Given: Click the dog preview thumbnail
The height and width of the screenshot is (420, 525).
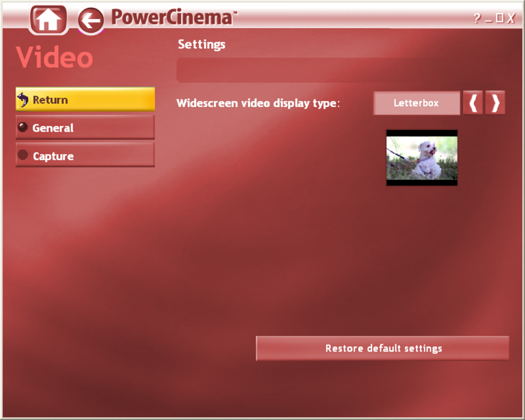Looking at the screenshot, I should pyautogui.click(x=421, y=158).
